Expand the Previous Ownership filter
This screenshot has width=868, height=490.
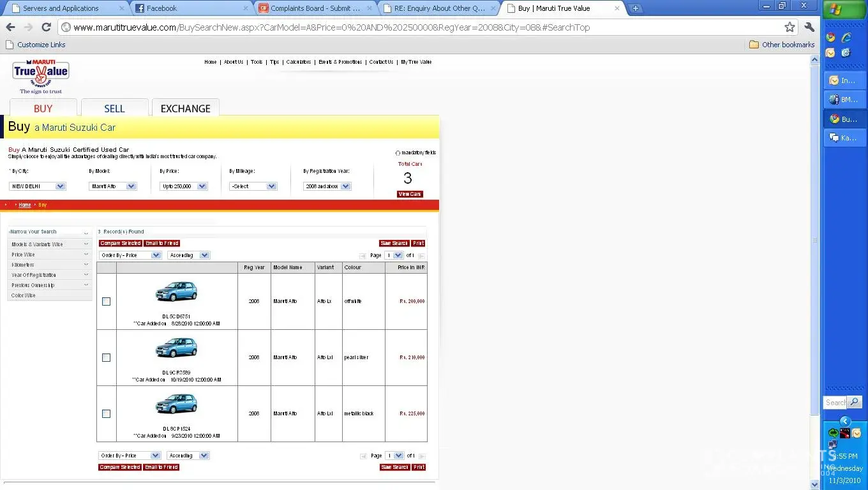(50, 285)
